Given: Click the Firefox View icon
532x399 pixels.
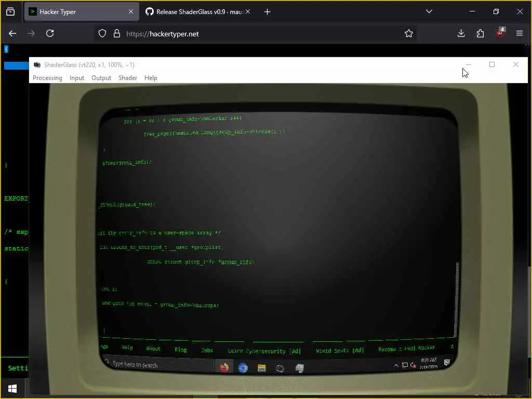Looking at the screenshot, I should (10, 12).
